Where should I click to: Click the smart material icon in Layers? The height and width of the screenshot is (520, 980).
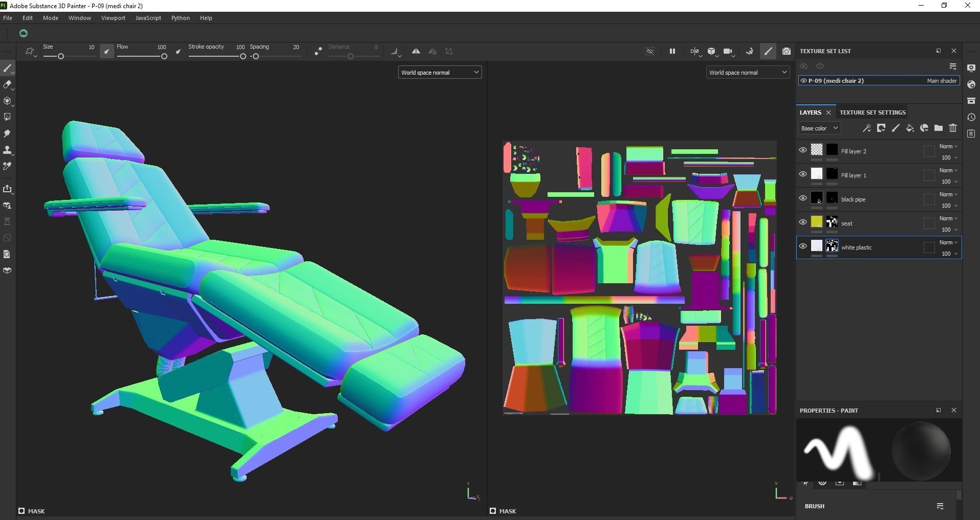pyautogui.click(x=924, y=128)
